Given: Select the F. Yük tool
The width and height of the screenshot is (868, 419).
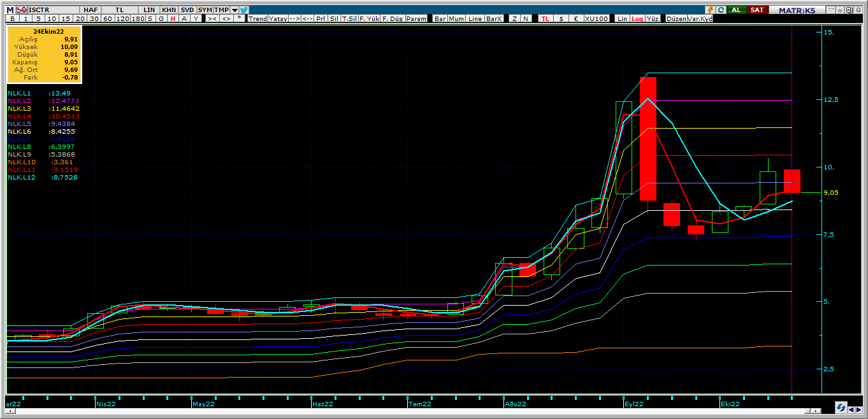Looking at the screenshot, I should [369, 18].
